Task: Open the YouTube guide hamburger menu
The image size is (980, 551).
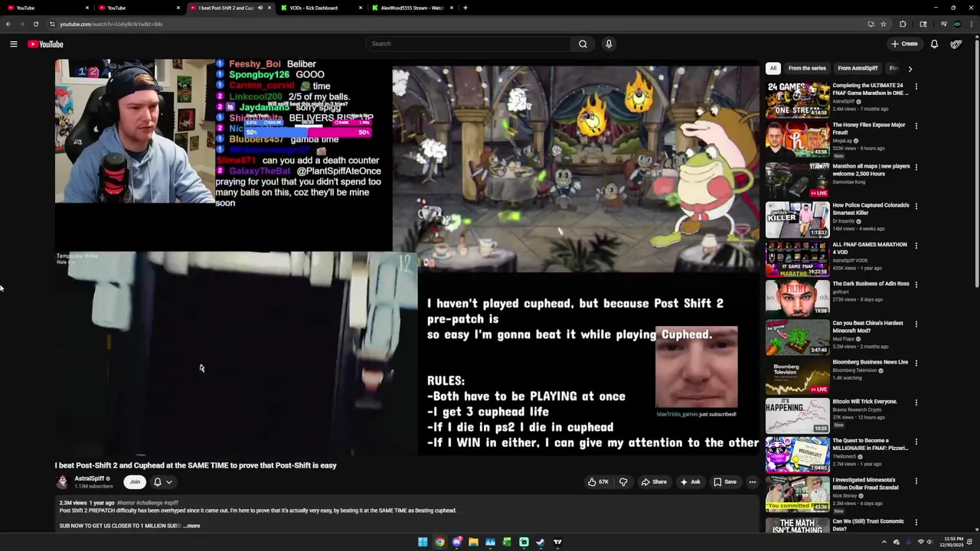Action: [x=14, y=44]
